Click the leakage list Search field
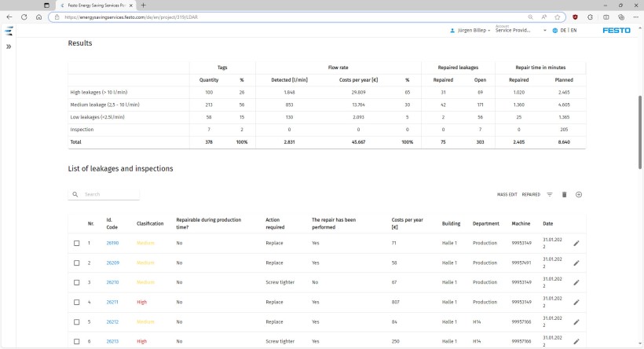The height and width of the screenshot is (349, 644). 104,194
